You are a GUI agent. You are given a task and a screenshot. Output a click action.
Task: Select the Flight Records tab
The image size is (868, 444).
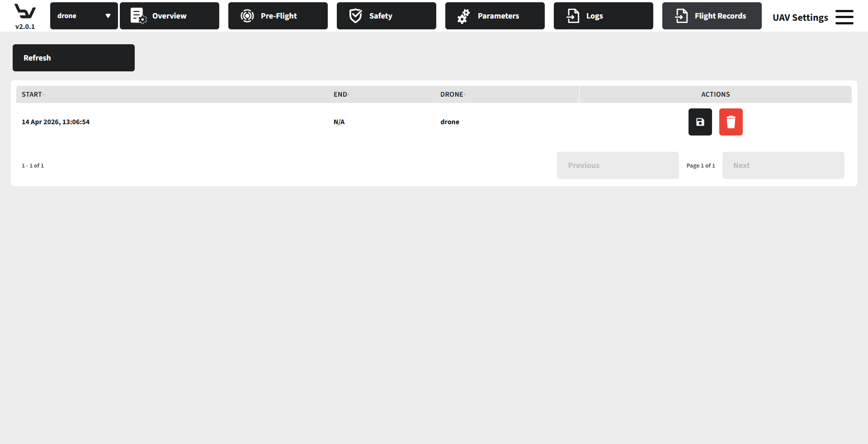pos(712,16)
